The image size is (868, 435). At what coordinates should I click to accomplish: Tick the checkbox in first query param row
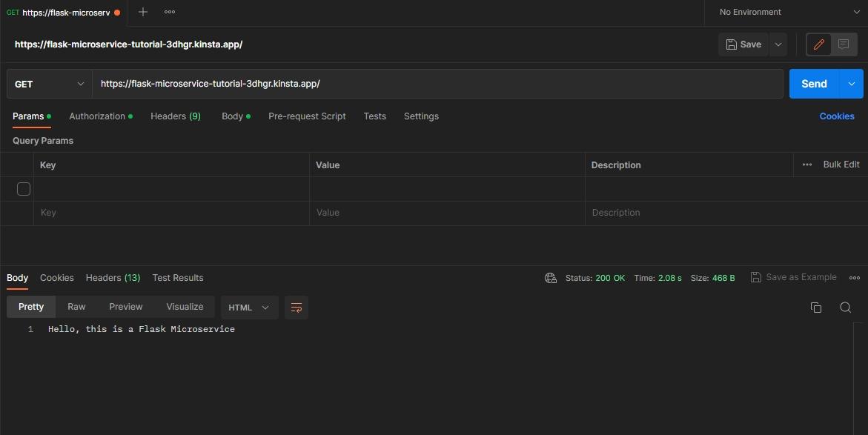(24, 189)
